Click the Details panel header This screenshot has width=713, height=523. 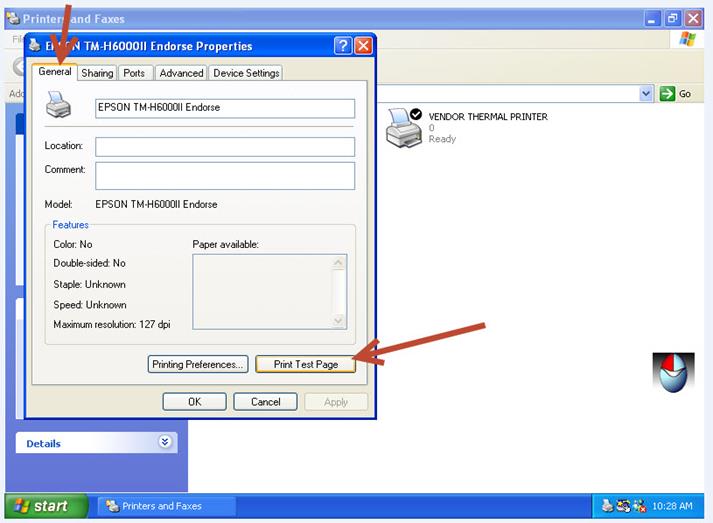[x=96, y=443]
